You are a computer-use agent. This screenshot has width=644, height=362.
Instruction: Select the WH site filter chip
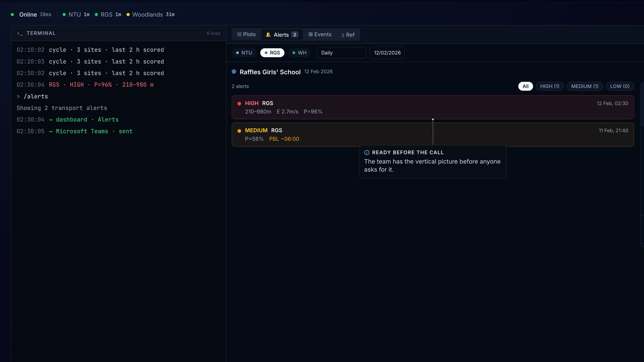299,53
